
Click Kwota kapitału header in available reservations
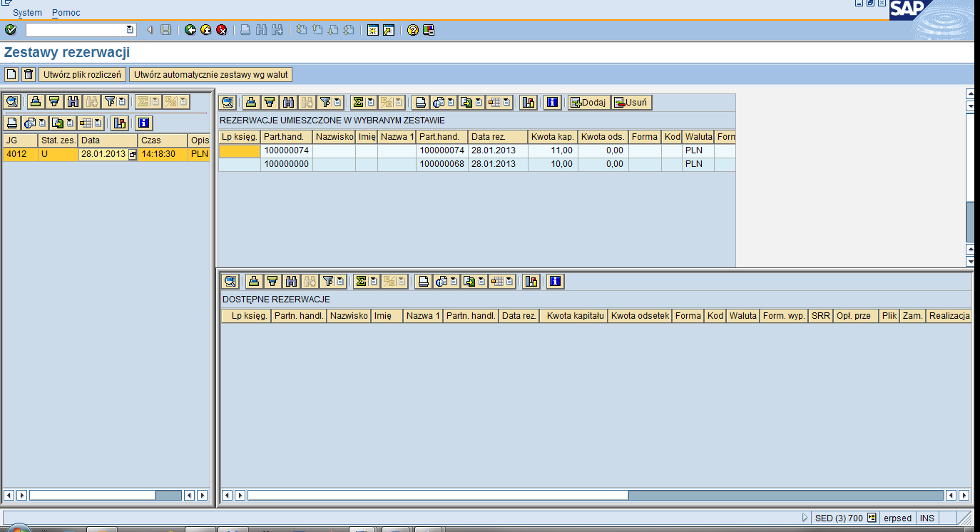click(573, 315)
